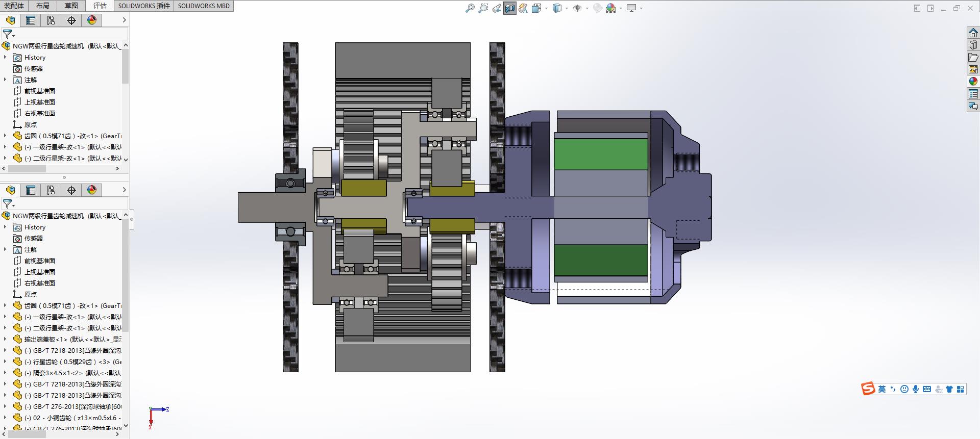980x439 pixels.
Task: Click the lower tree vertical scrollbar thumb
Action: pyautogui.click(x=126, y=275)
